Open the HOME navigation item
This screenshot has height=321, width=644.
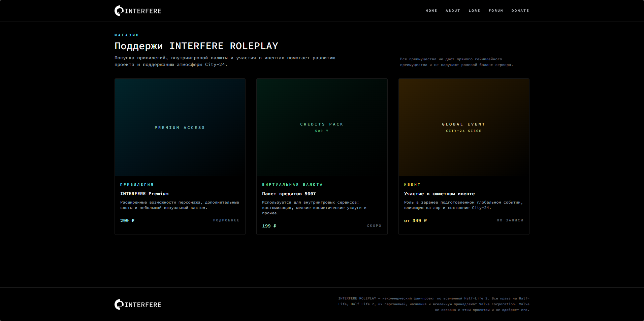431,11
